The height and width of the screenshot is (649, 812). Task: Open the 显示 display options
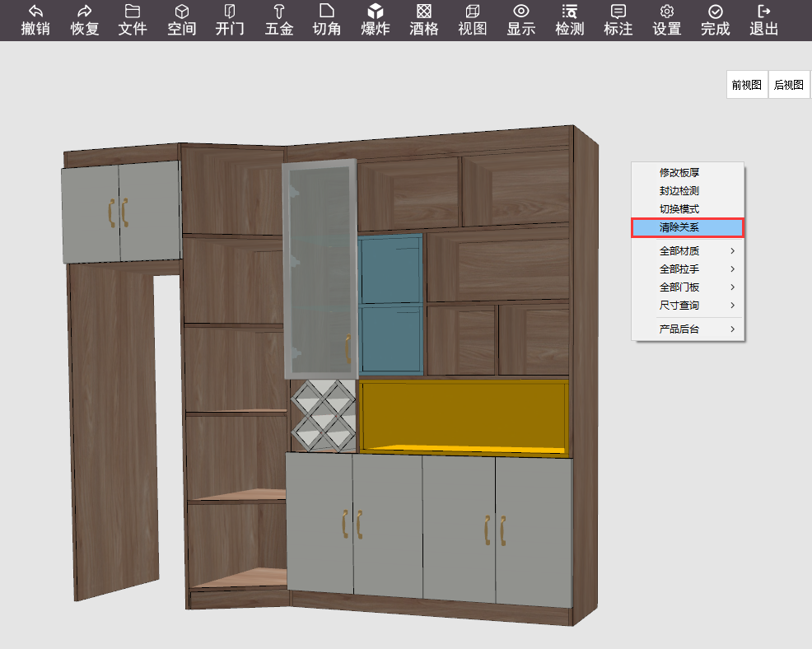pos(521,21)
